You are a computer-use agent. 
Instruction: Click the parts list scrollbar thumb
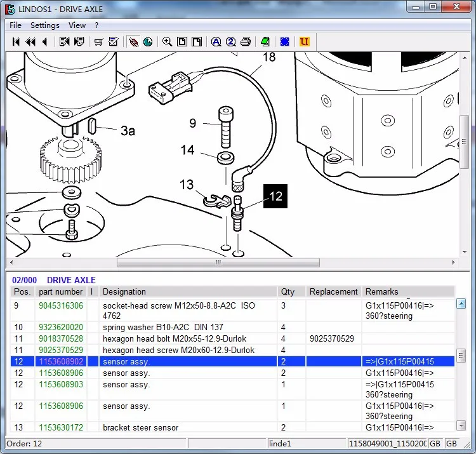pyautogui.click(x=461, y=356)
